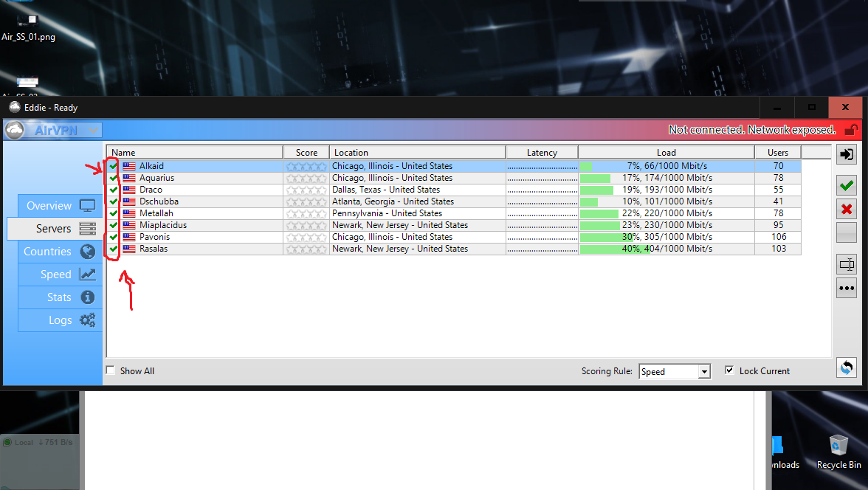Sort servers by the Location column
868x490 pixels.
418,152
